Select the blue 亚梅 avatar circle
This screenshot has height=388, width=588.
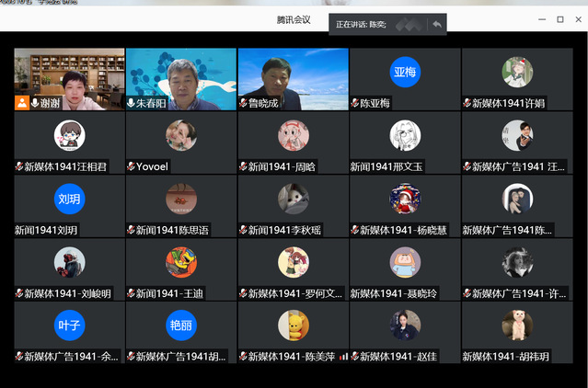(405, 72)
